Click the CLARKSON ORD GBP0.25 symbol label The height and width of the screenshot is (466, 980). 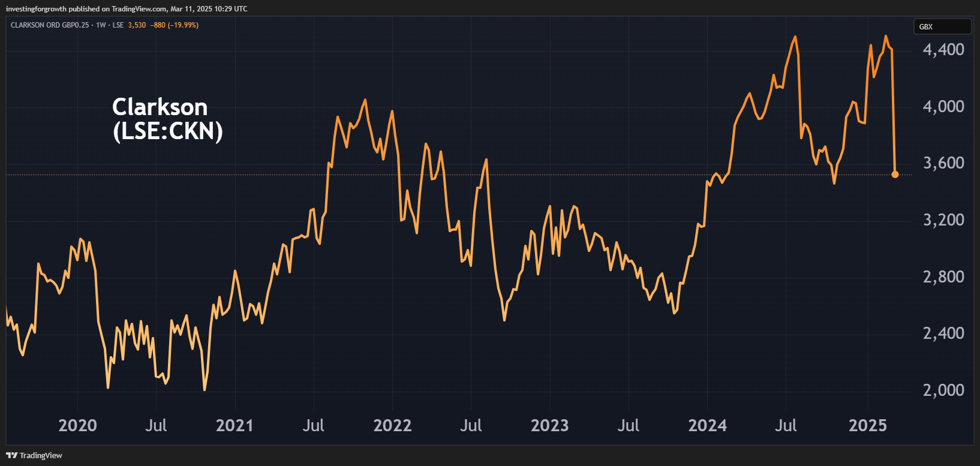pos(50,25)
